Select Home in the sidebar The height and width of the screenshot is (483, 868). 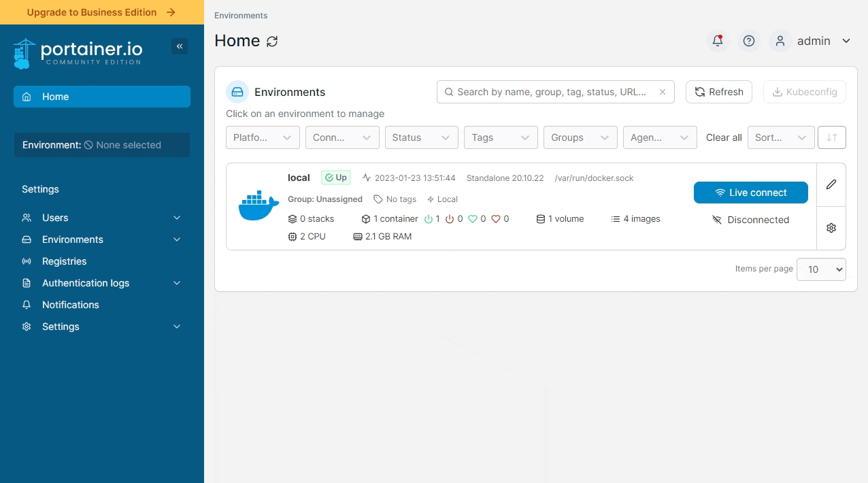point(56,97)
